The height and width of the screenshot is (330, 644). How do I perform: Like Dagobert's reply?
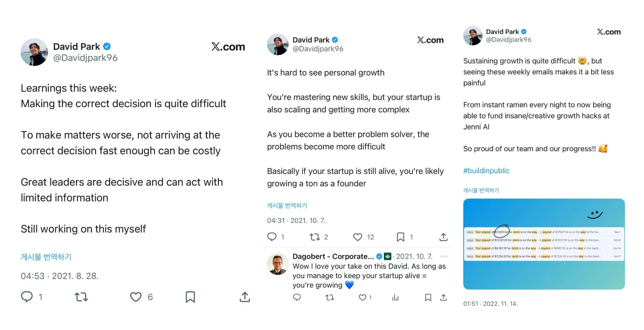(362, 298)
